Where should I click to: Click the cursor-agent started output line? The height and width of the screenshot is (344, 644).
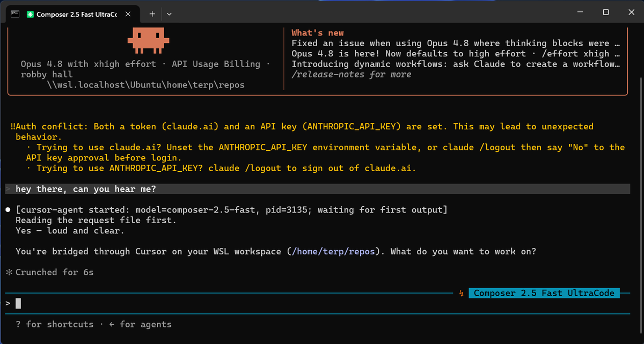tap(231, 210)
